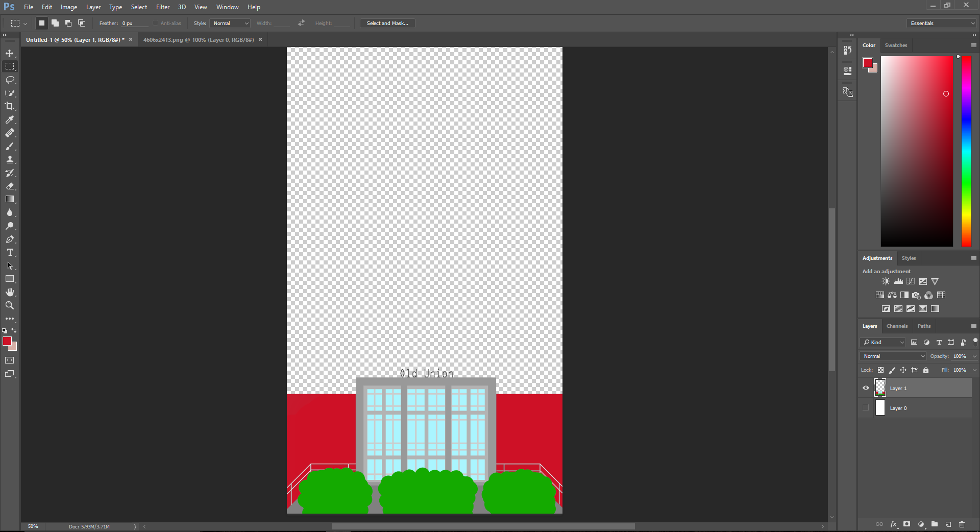Select the Rectangle shape tool
The height and width of the screenshot is (532, 980).
point(10,279)
